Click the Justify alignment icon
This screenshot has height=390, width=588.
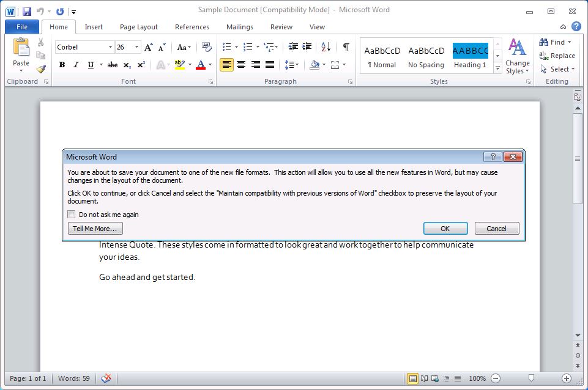pyautogui.click(x=270, y=65)
